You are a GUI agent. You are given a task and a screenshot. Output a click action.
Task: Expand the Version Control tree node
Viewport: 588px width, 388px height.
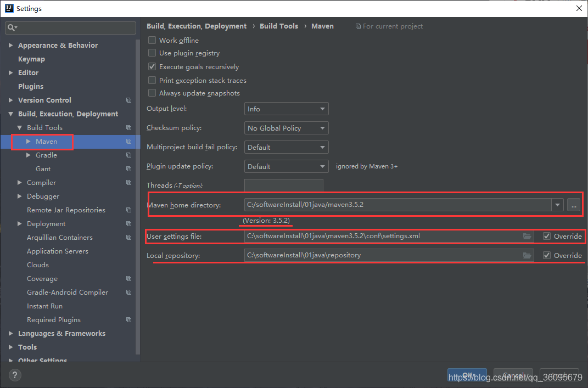tap(10, 100)
